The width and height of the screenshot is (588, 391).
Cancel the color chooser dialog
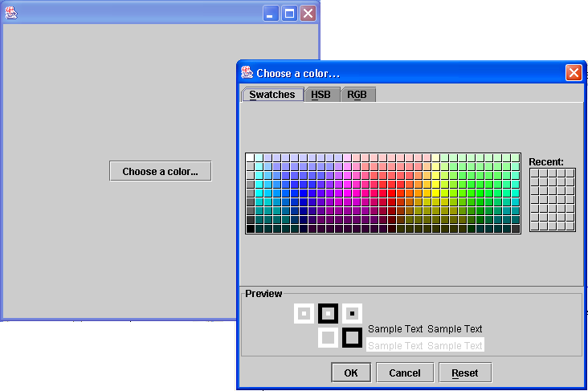click(405, 373)
